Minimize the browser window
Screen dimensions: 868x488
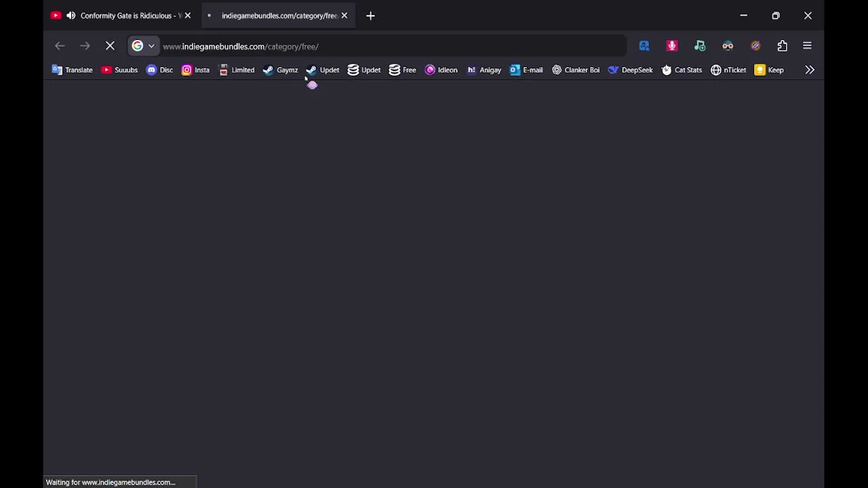point(744,16)
